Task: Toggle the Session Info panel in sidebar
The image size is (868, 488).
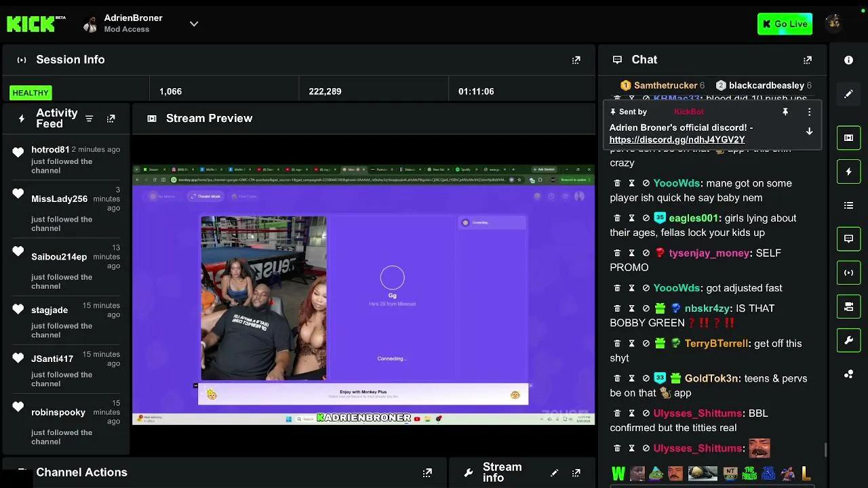Action: pos(848,272)
